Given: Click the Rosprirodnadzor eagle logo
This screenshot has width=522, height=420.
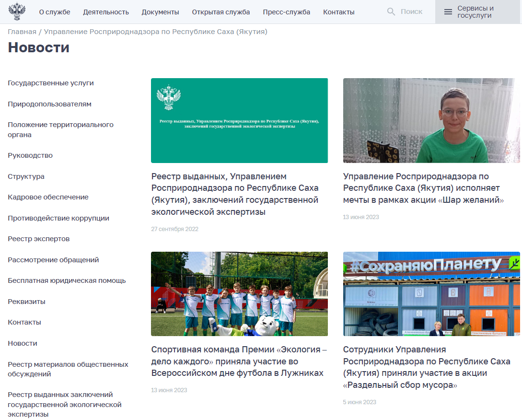Looking at the screenshot, I should pos(18,12).
